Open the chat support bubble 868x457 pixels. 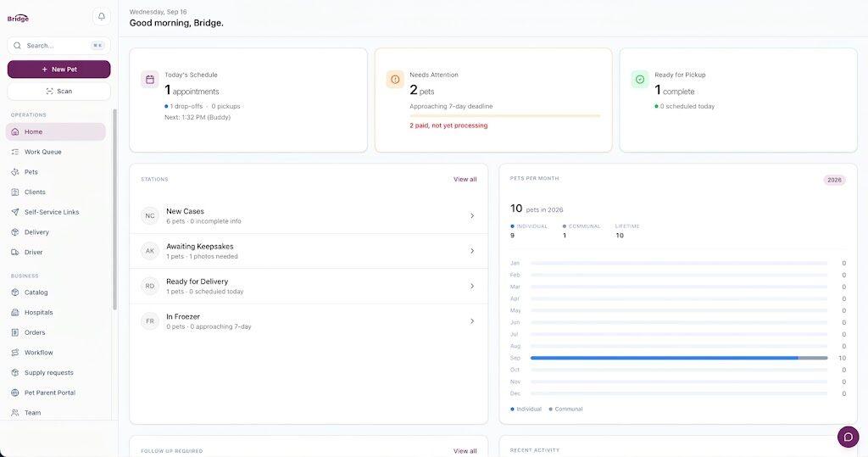(x=848, y=437)
